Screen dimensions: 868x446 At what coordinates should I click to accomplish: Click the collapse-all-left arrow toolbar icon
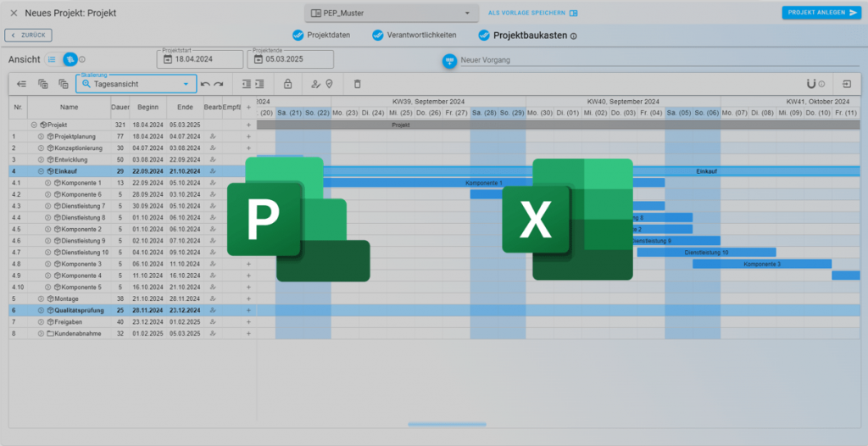[x=21, y=84]
